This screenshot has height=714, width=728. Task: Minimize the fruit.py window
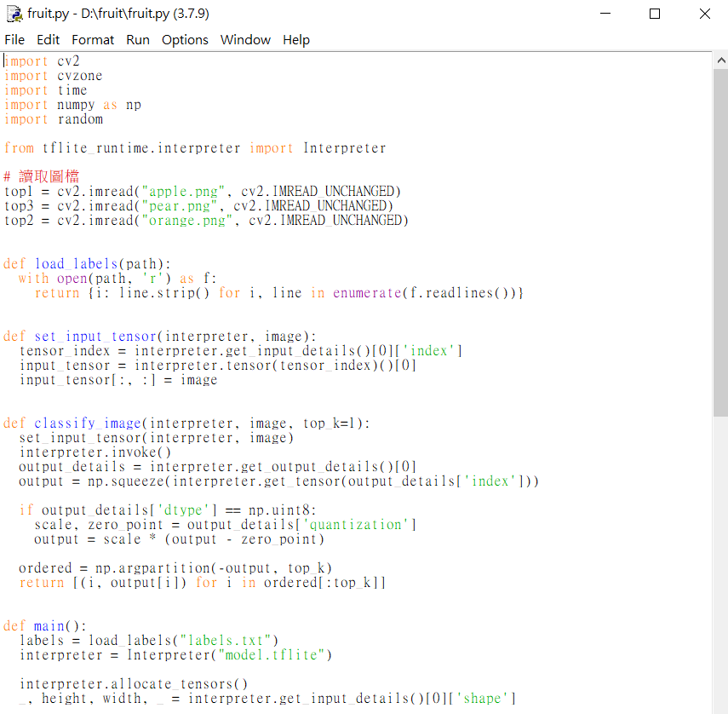[x=605, y=14]
